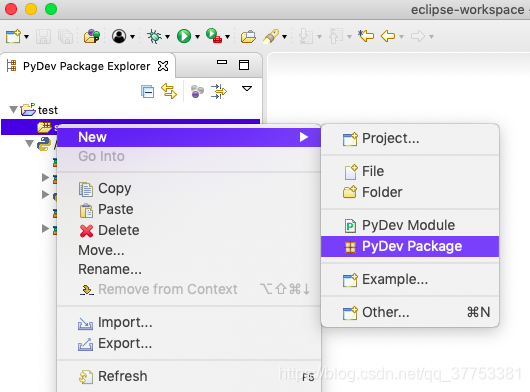Choose Rename... from the context menu

(x=189, y=270)
